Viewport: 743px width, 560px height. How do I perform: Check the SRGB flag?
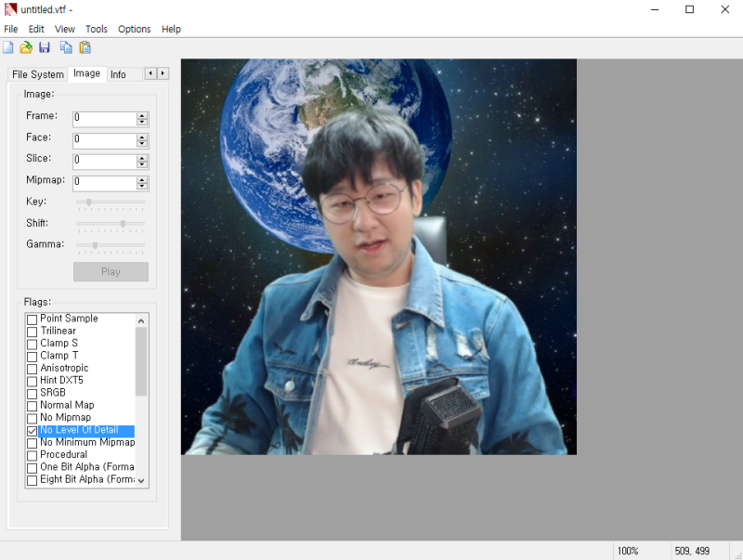[32, 394]
